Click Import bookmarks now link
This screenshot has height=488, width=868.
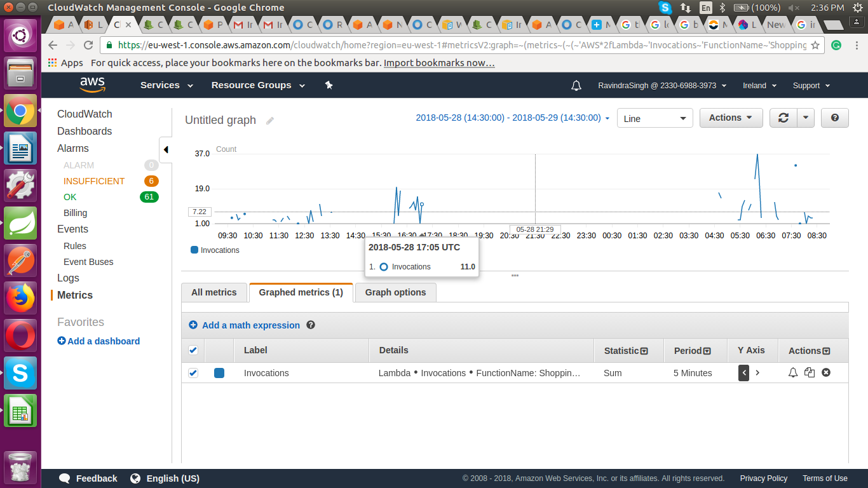click(439, 63)
